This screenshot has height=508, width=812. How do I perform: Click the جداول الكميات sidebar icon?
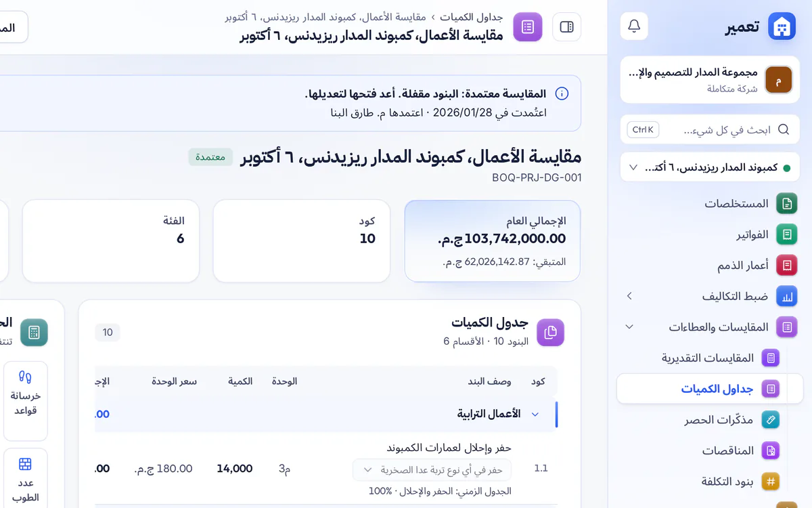coord(771,389)
